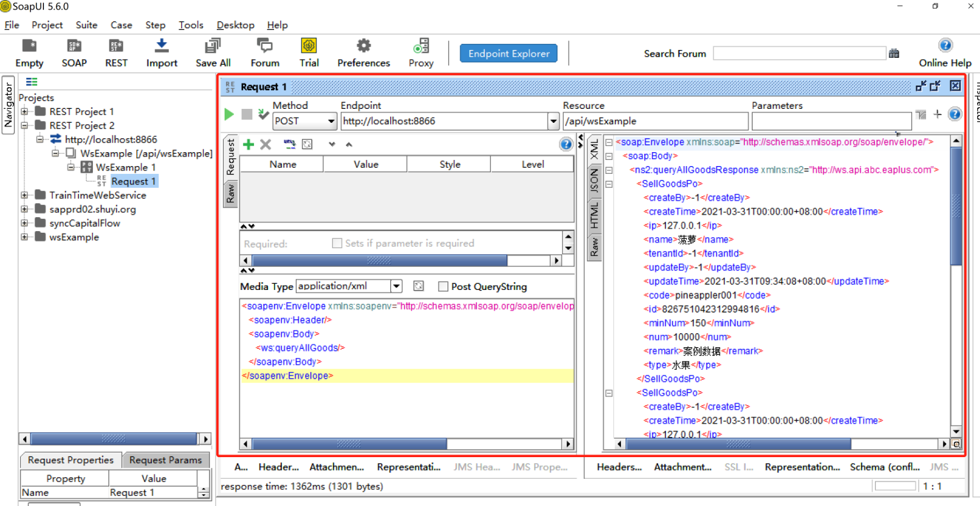Click the URL extract parameters icon
Viewport: 980px width, 506px height.
(x=290, y=144)
